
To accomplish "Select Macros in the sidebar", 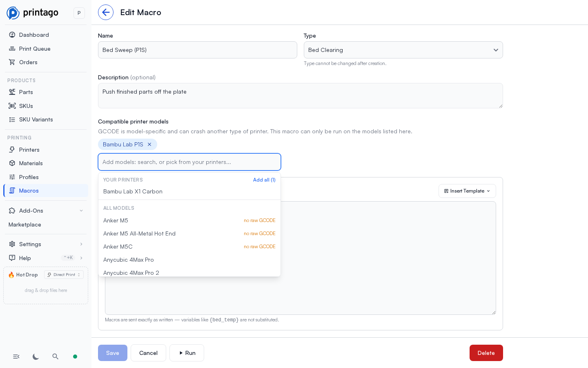I will point(46,191).
